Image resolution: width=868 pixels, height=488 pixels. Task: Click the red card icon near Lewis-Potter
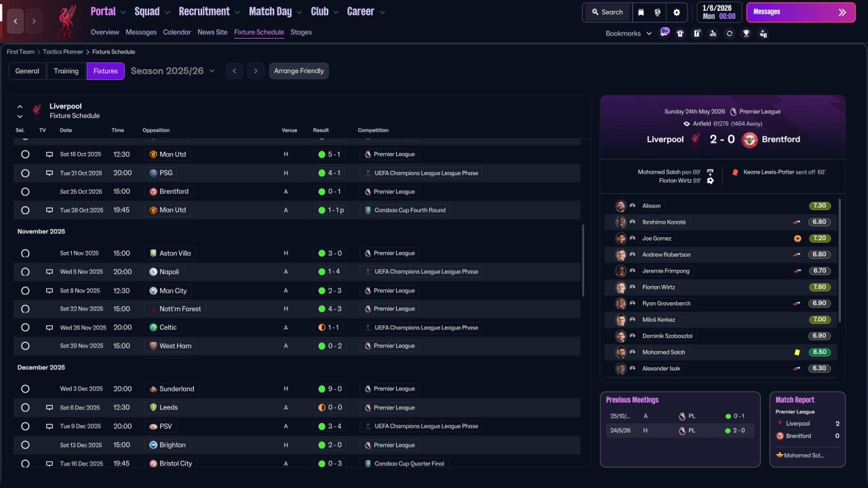coord(735,172)
